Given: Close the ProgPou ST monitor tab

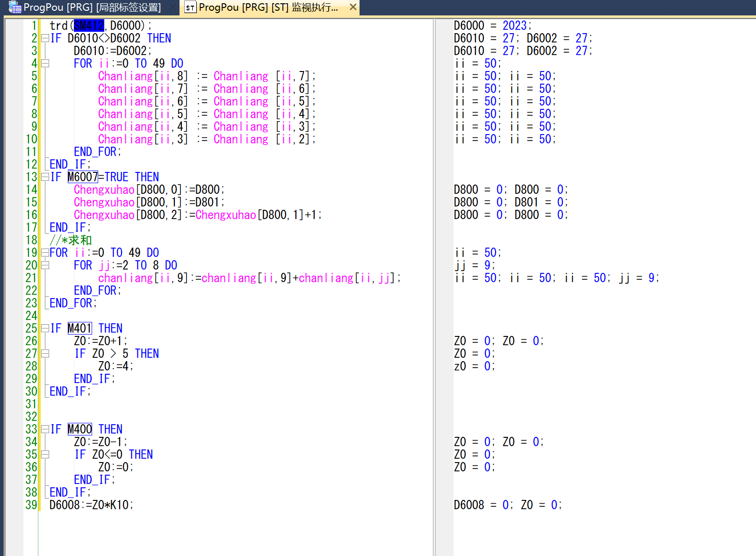Looking at the screenshot, I should tap(353, 7).
